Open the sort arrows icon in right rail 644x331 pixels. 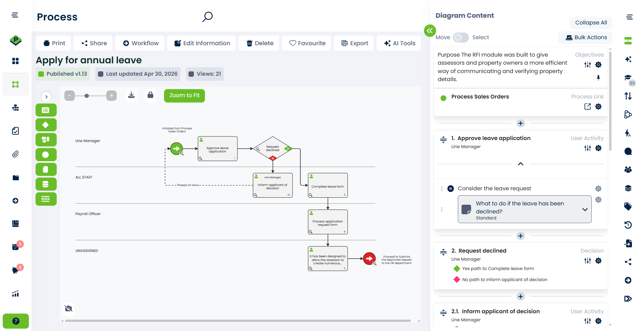pyautogui.click(x=628, y=96)
